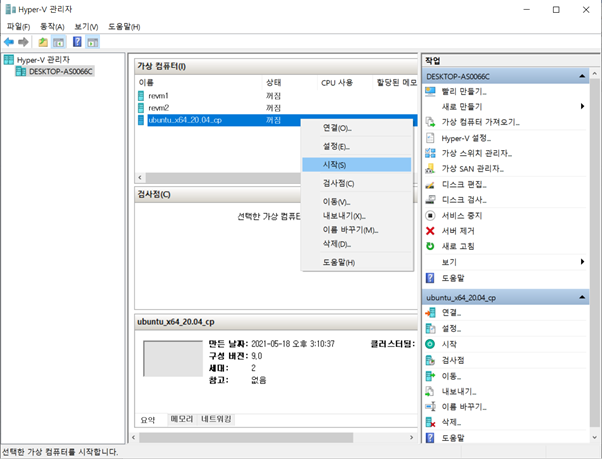Click the 이동 icon in actions pane
602x459 pixels.
coord(430,376)
